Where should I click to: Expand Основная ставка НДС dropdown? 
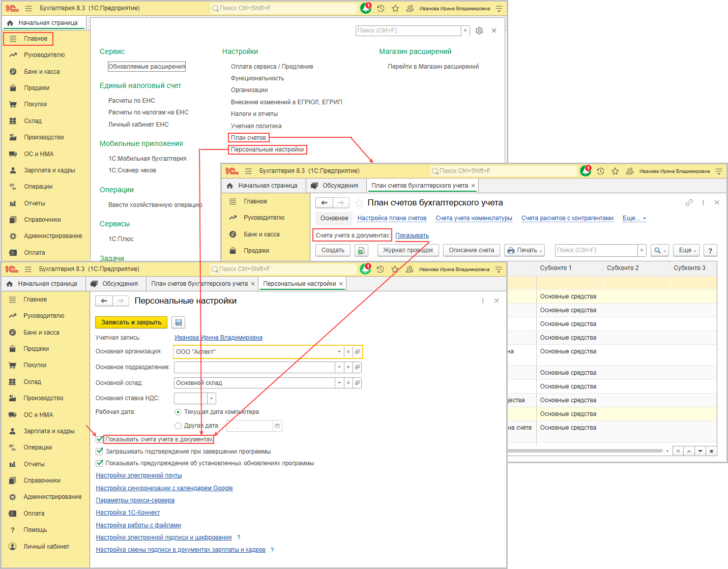click(x=212, y=399)
